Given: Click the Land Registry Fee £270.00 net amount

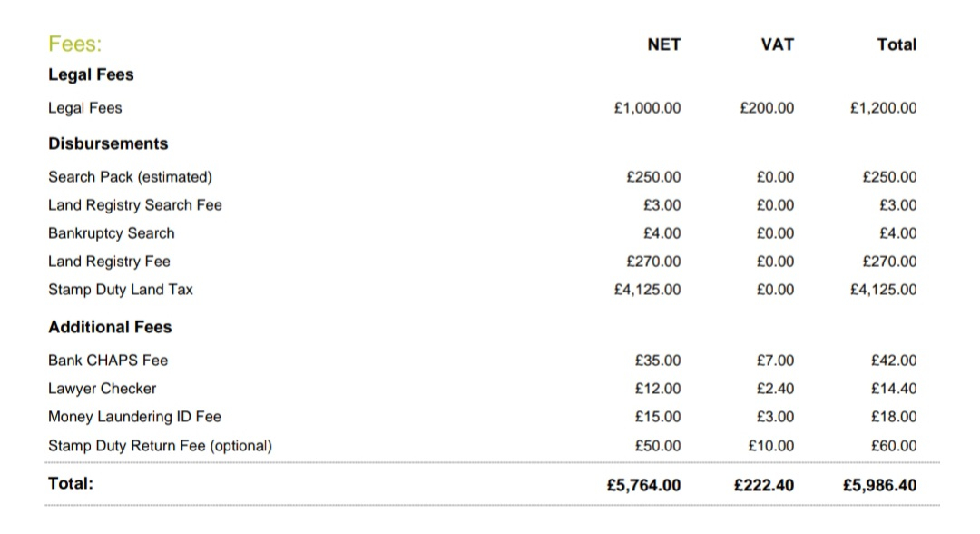Looking at the screenshot, I should point(653,262).
